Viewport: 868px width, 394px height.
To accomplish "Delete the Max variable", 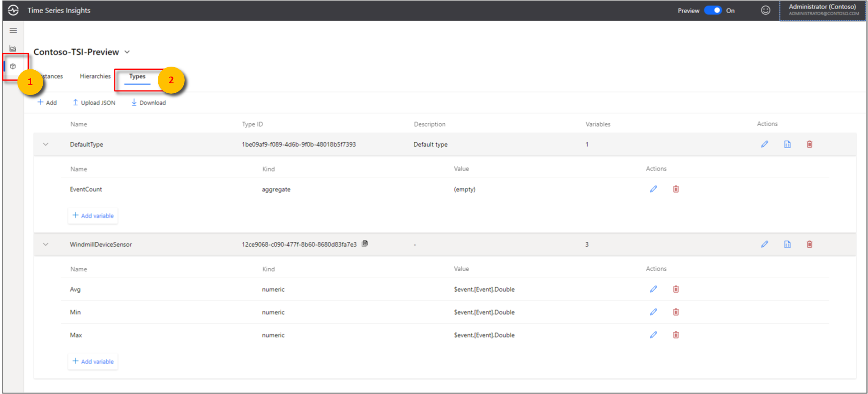I will point(676,335).
